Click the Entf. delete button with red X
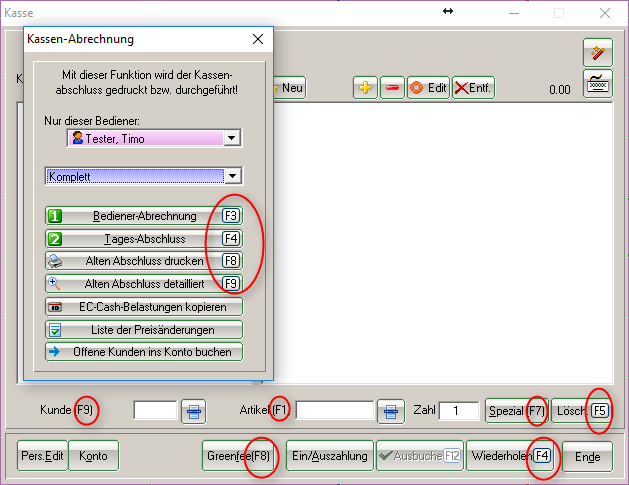 [x=473, y=88]
